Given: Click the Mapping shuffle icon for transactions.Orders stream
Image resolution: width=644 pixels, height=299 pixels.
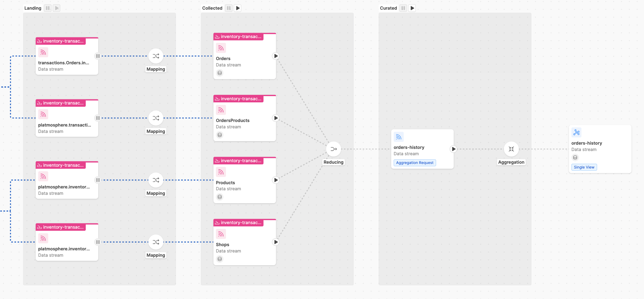Looking at the screenshot, I should click(x=156, y=56).
